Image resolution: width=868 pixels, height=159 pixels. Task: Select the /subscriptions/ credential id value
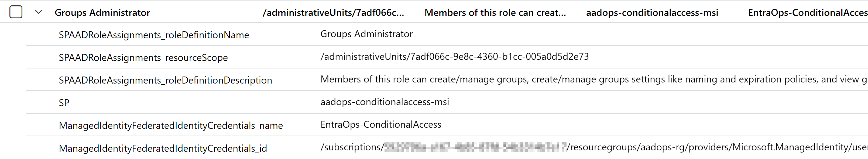pos(594,147)
